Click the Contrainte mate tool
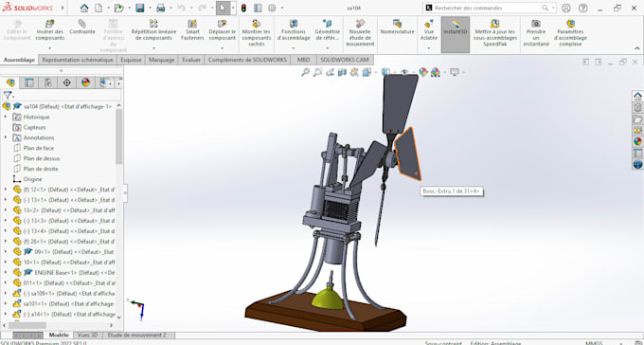The image size is (644, 345). pyautogui.click(x=82, y=27)
